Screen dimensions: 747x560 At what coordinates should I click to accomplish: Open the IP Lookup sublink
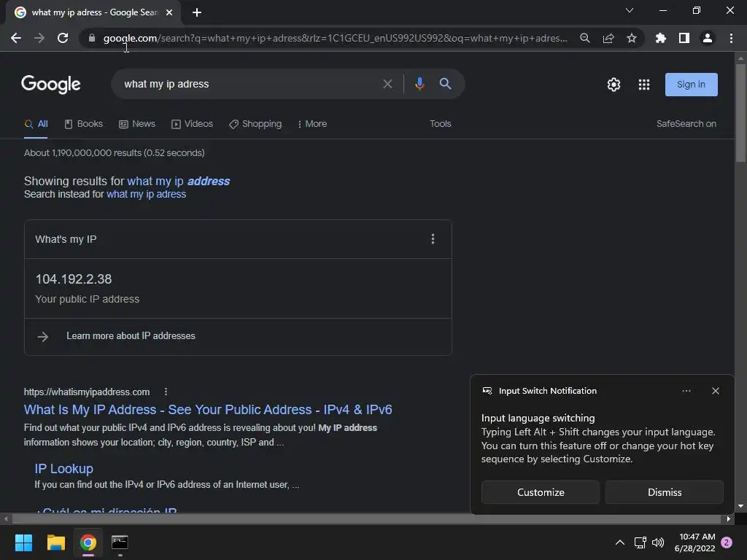64,469
